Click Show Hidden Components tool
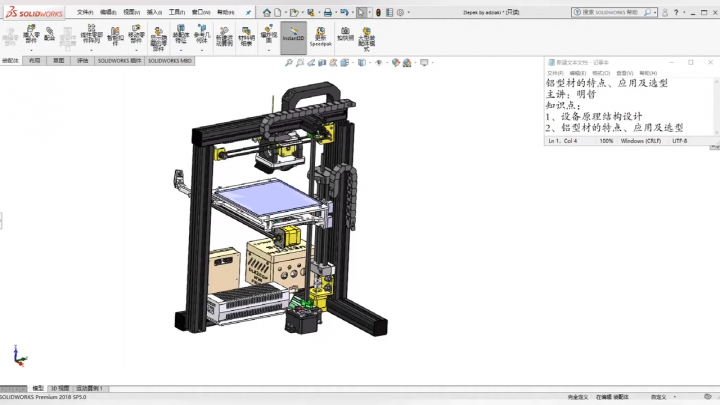Screen dimensions: 720x405 [x=158, y=39]
